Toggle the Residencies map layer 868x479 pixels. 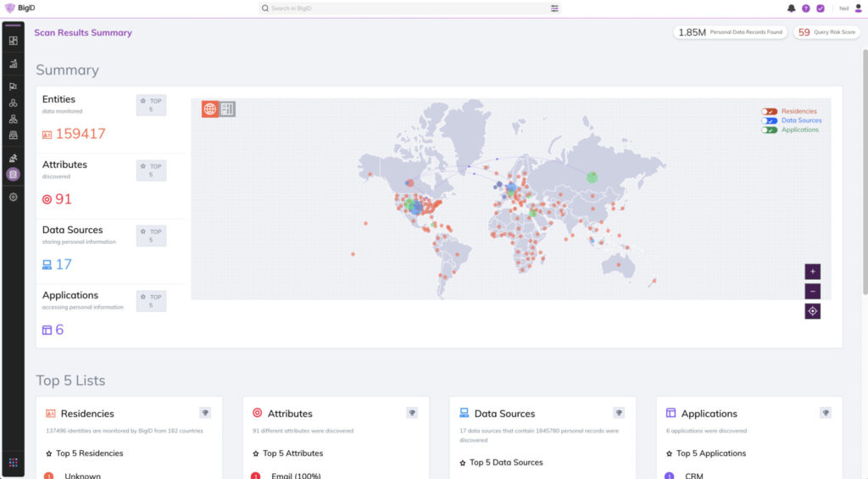(x=769, y=111)
